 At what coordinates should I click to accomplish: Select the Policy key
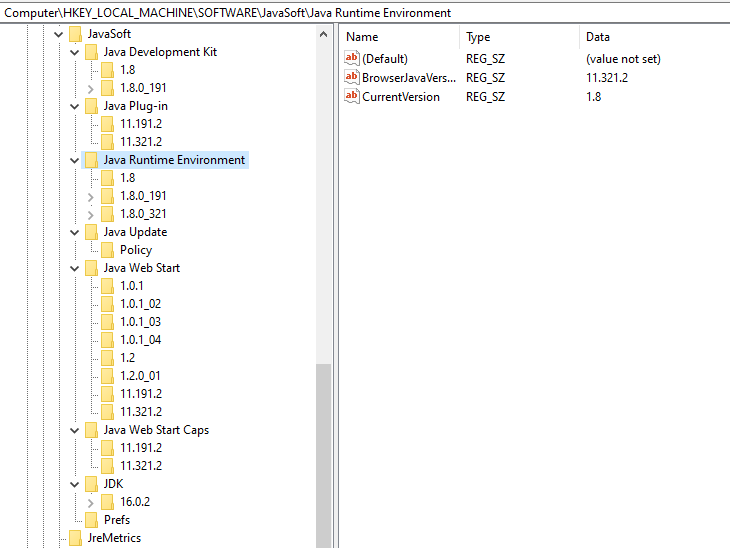[136, 250]
